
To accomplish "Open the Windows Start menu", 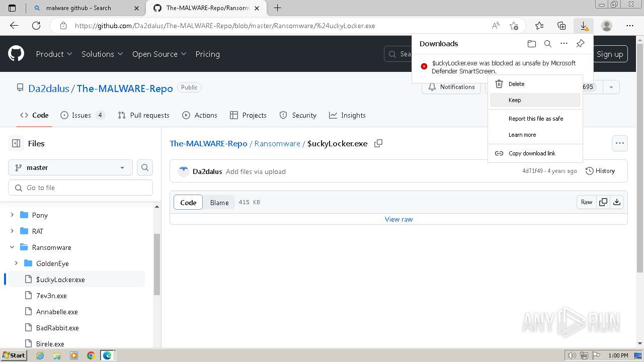I will [x=14, y=355].
